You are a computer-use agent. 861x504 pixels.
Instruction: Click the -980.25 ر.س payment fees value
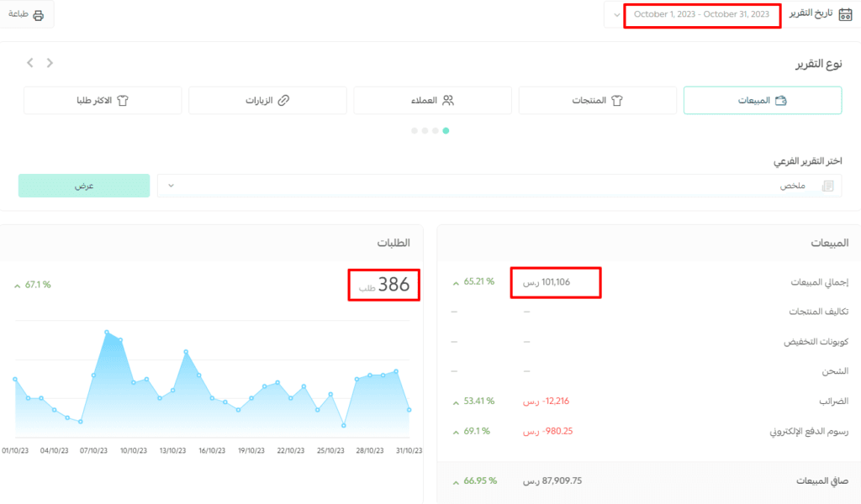[547, 432]
